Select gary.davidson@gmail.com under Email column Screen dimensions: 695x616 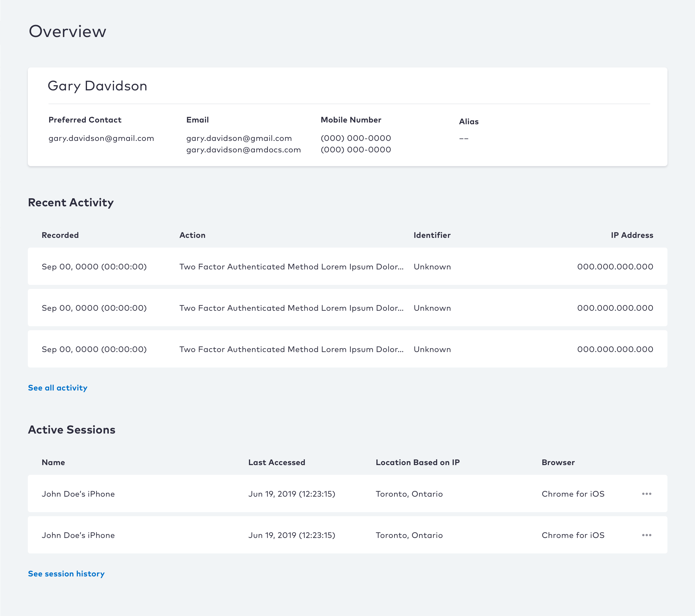239,138
